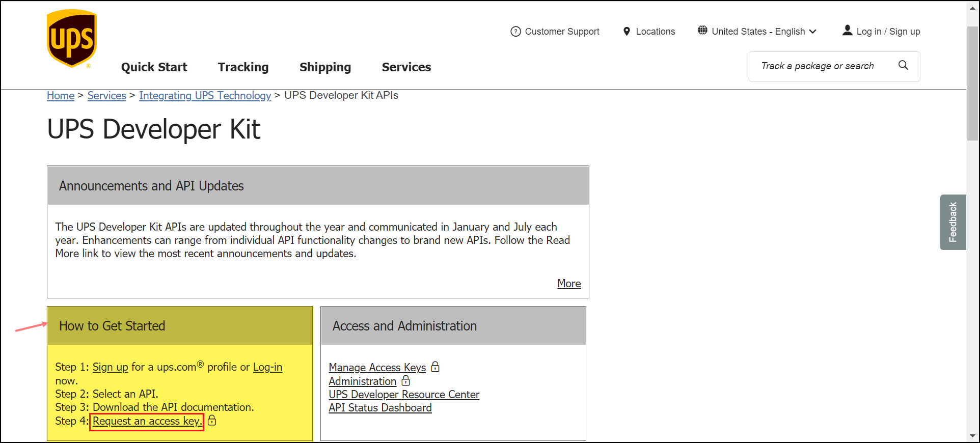Click the UPS shield logo
Screen dimensions: 980x443
tap(72, 39)
